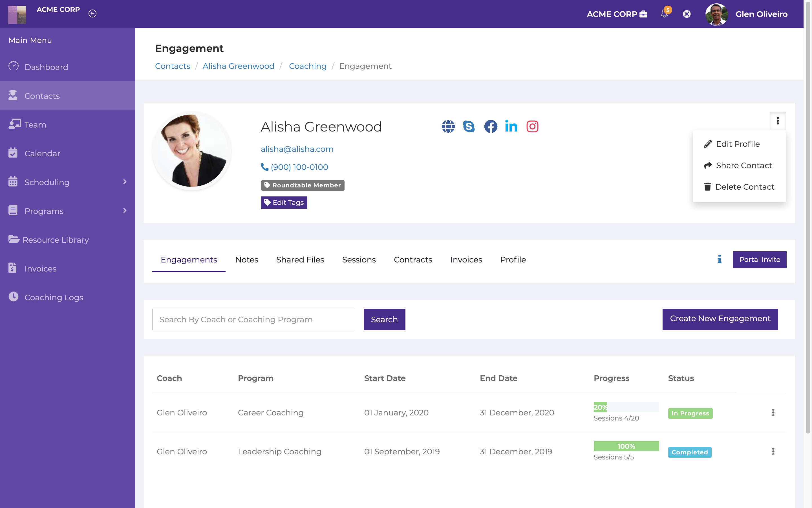
Task: Switch to the Contracts tab
Action: point(413,260)
